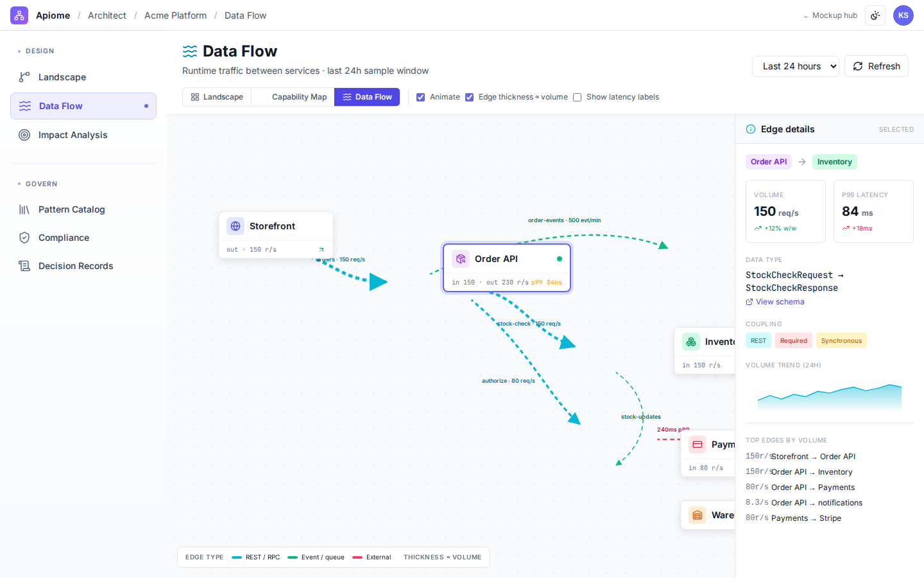This screenshot has width=924, height=578.
Task: Enable Show latency labels checkbox
Action: pyautogui.click(x=577, y=98)
